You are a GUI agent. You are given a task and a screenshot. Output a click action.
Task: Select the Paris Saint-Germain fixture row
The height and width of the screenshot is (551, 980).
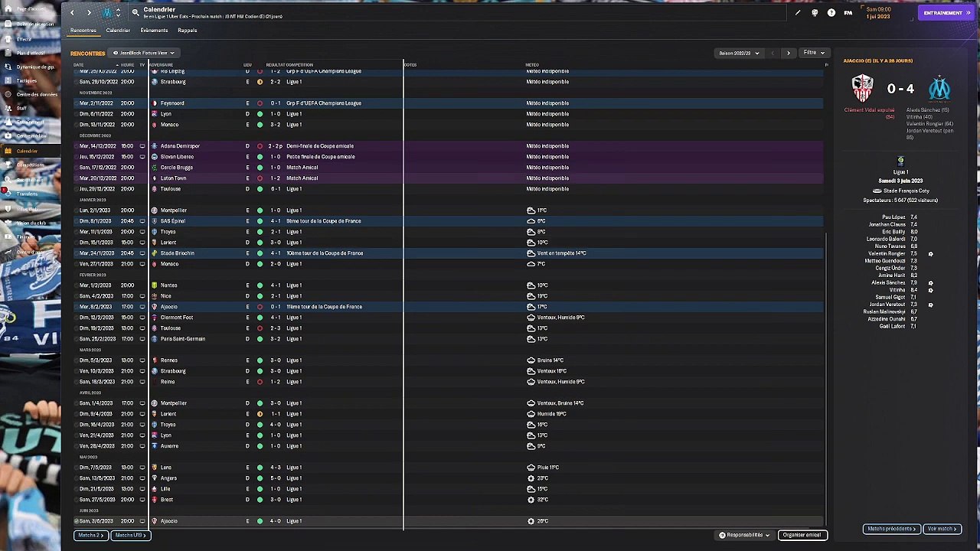(x=449, y=339)
